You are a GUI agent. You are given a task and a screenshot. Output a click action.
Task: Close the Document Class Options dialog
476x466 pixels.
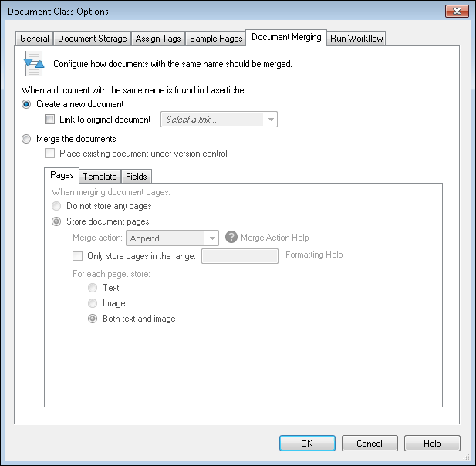[457, 12]
